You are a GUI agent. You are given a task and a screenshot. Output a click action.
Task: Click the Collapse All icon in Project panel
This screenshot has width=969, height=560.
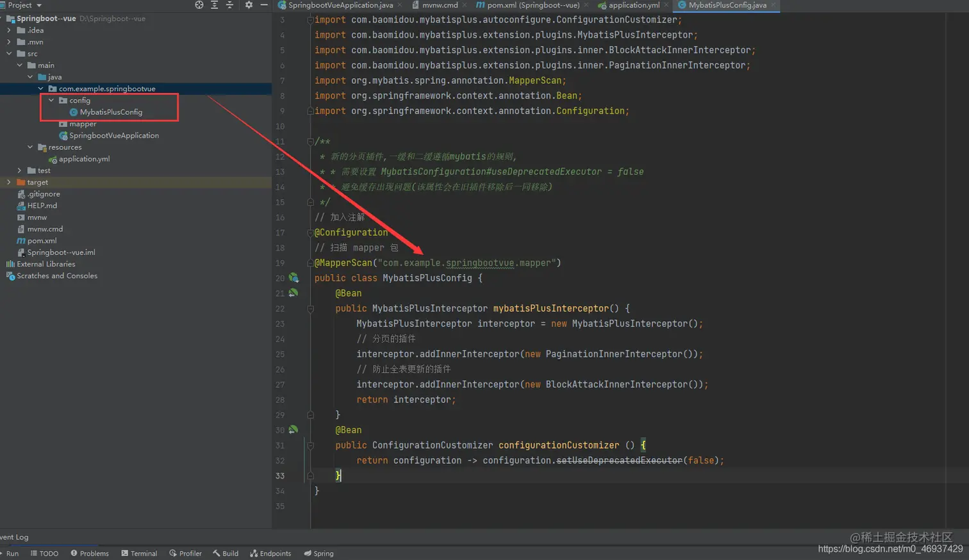pyautogui.click(x=230, y=4)
